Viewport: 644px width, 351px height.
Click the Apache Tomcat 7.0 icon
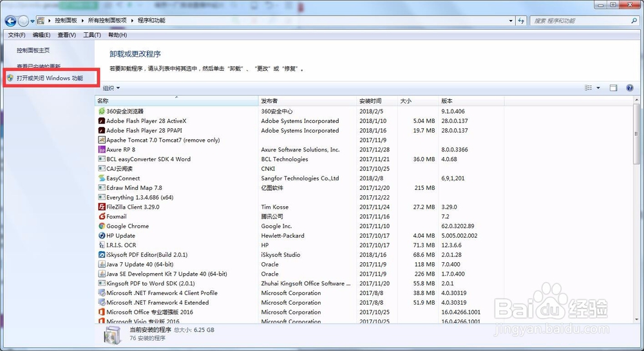coord(102,140)
